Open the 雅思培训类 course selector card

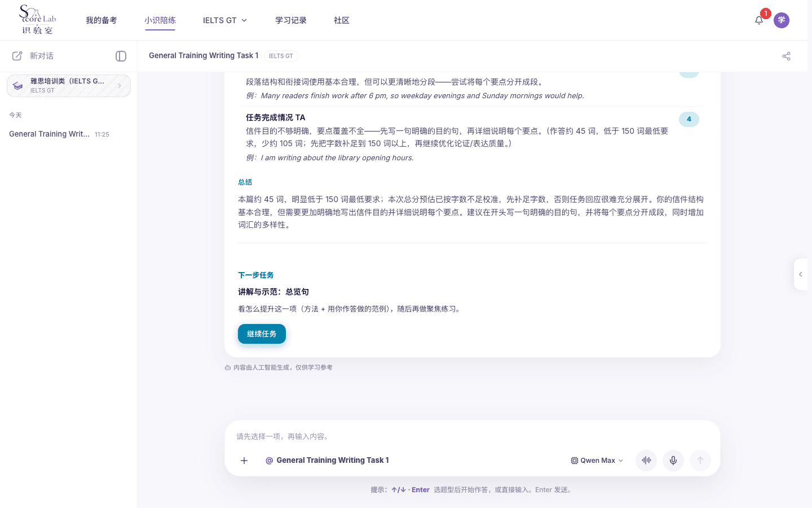[x=69, y=86]
